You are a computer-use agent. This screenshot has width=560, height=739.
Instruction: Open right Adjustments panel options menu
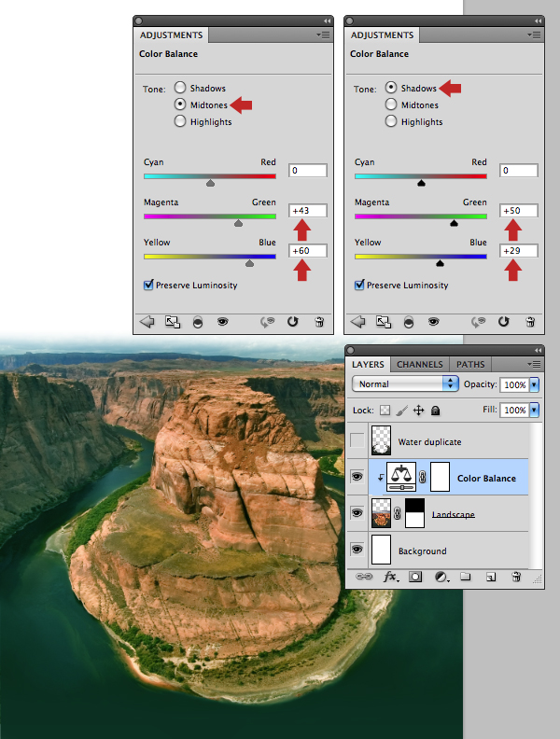(535, 35)
